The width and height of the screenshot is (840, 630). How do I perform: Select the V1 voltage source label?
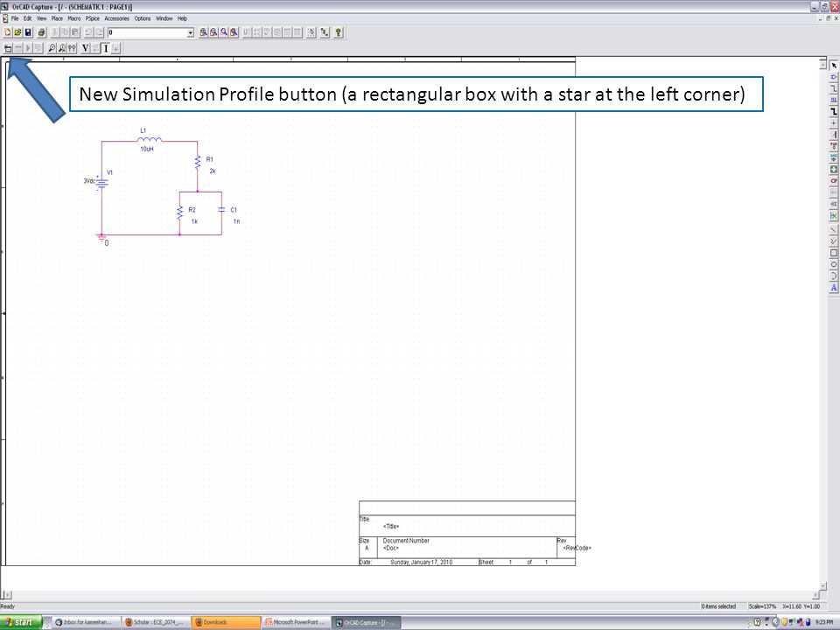point(110,172)
